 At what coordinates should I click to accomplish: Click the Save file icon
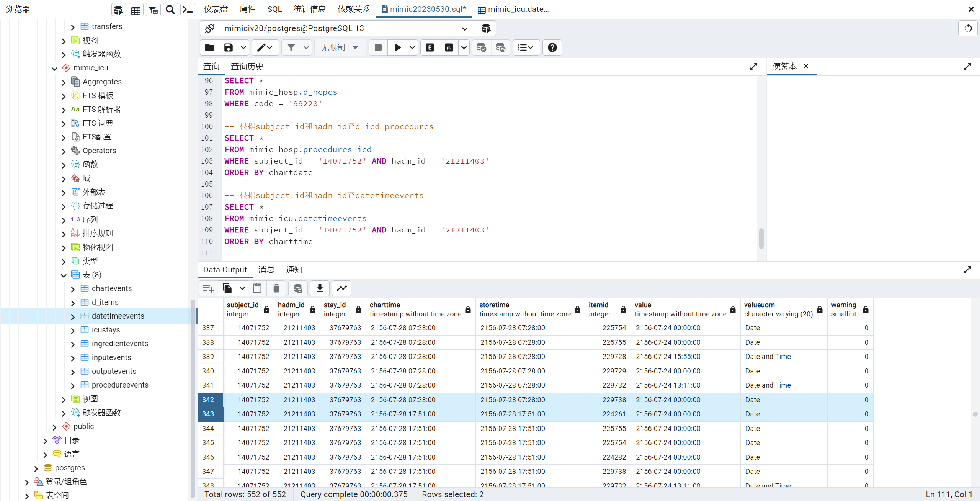pyautogui.click(x=229, y=47)
